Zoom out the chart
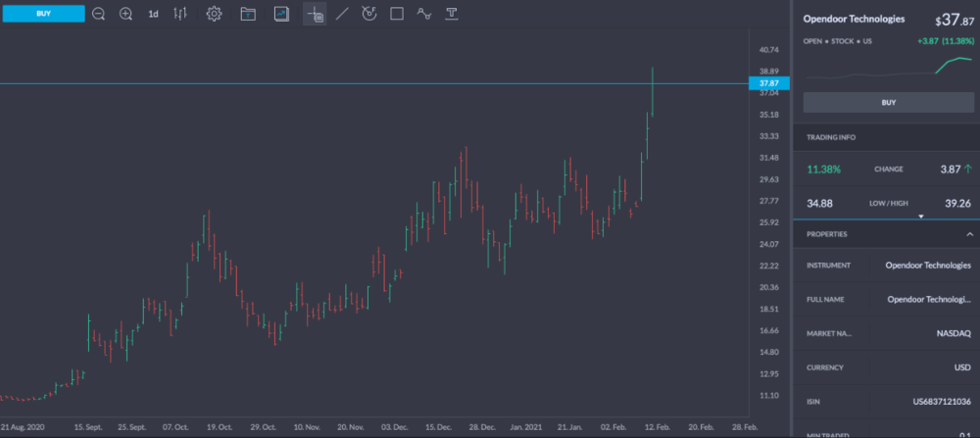This screenshot has height=438, width=980. (x=98, y=14)
